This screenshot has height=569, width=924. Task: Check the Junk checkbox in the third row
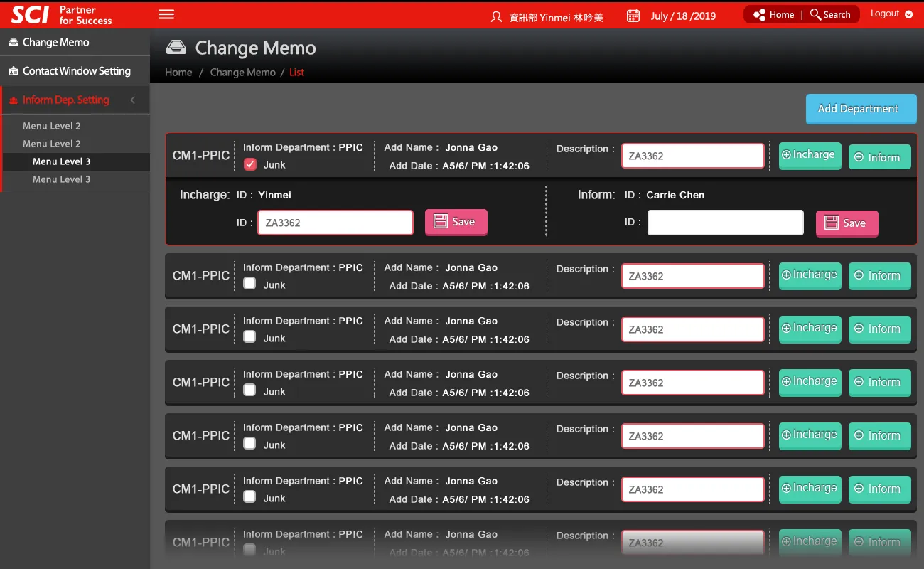tap(249, 336)
